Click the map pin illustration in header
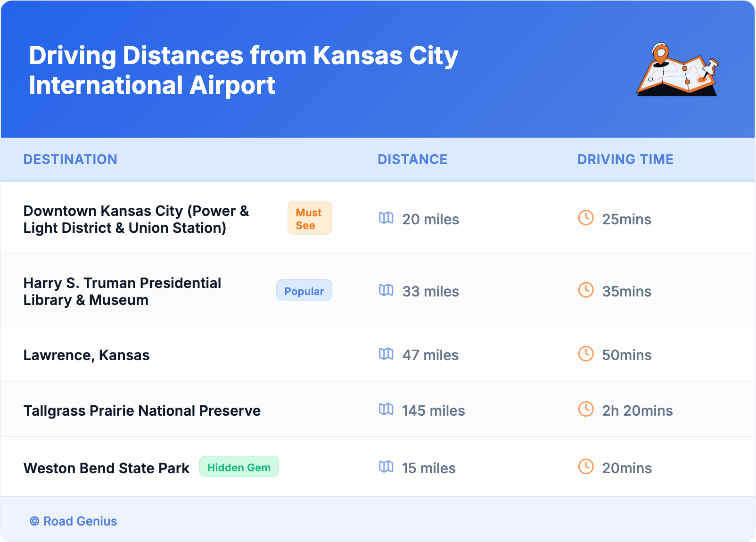Viewport: 756px width, 542px height. pyautogui.click(x=677, y=70)
